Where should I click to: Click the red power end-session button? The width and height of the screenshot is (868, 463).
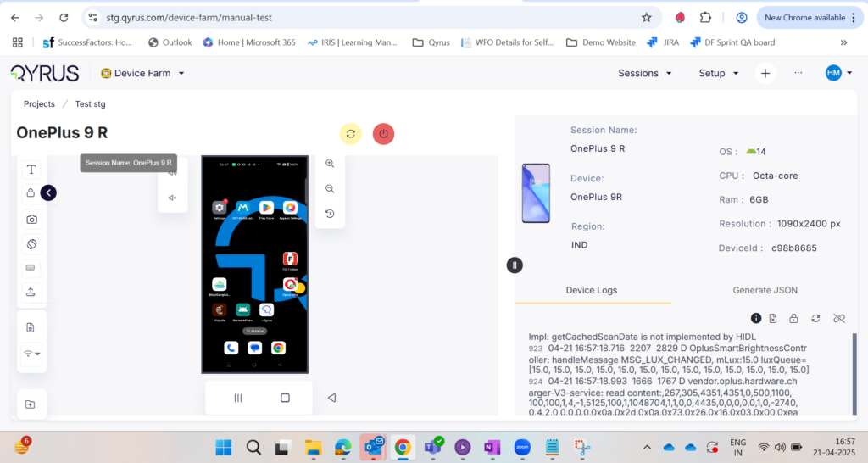(383, 134)
